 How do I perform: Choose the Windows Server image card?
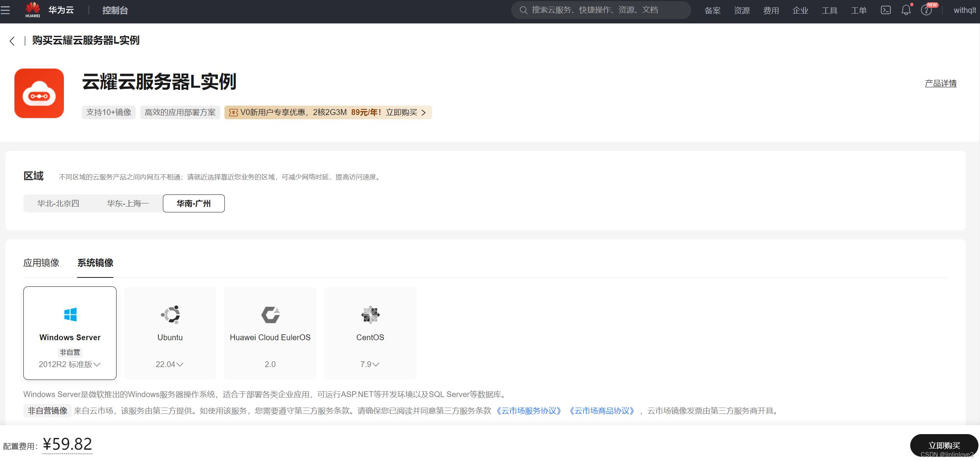(70, 333)
